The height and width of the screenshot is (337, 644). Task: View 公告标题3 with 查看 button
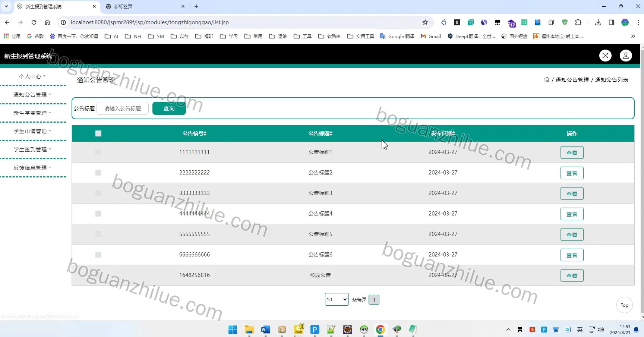[x=572, y=193]
